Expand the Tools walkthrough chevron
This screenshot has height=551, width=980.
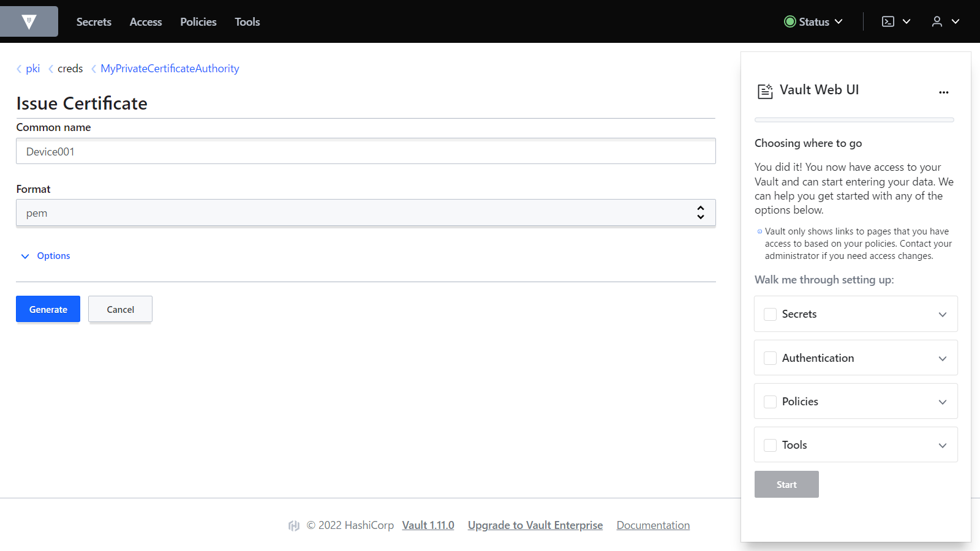[x=942, y=445]
